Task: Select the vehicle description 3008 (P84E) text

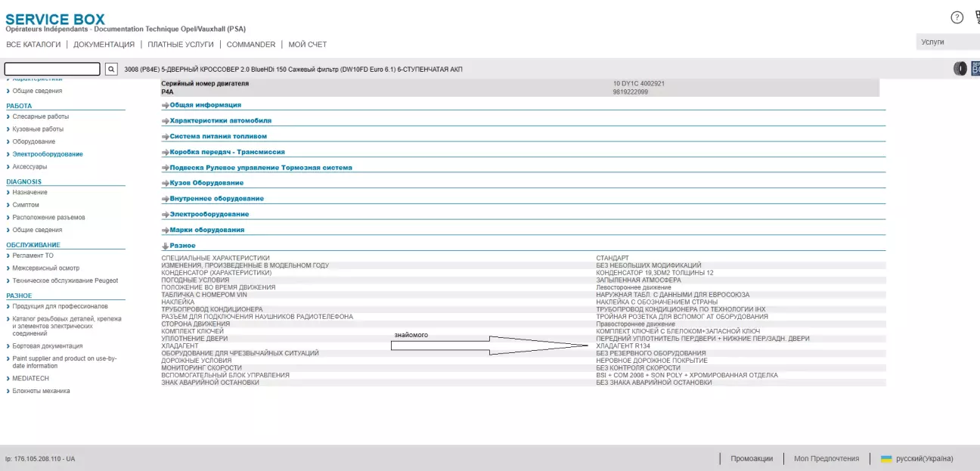Action: 293,70
